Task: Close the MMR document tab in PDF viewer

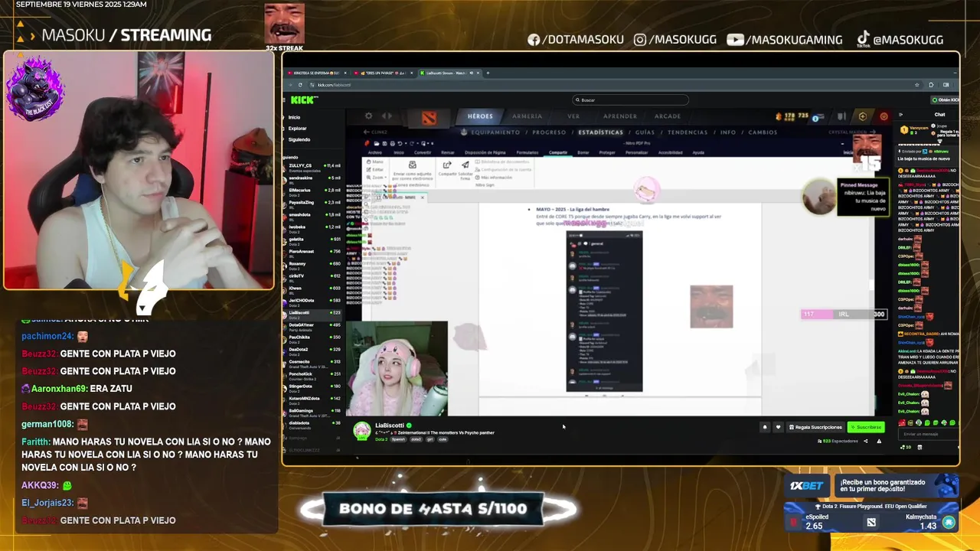Action: 422,197
